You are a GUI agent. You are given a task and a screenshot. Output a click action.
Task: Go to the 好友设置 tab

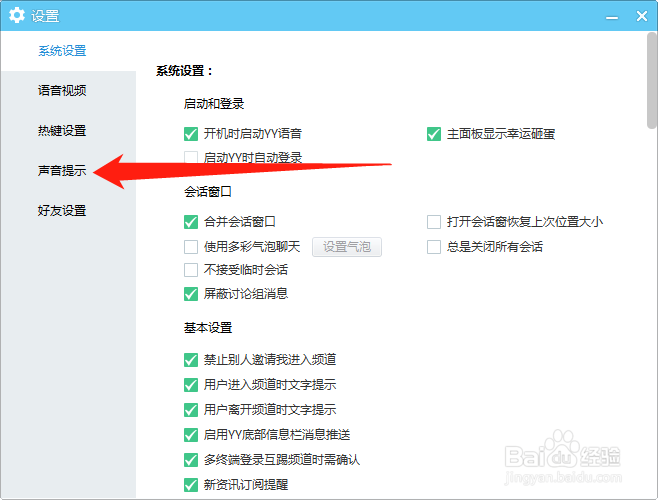pyautogui.click(x=62, y=210)
